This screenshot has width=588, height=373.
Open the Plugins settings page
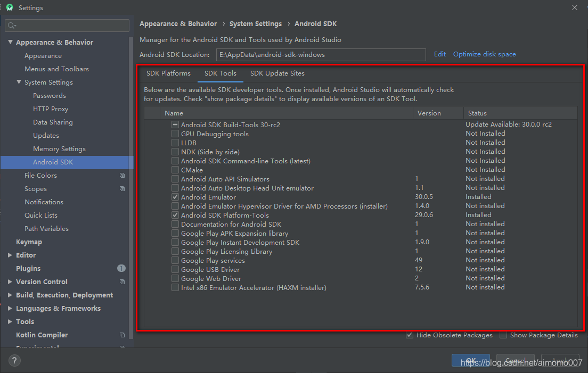[x=28, y=269]
